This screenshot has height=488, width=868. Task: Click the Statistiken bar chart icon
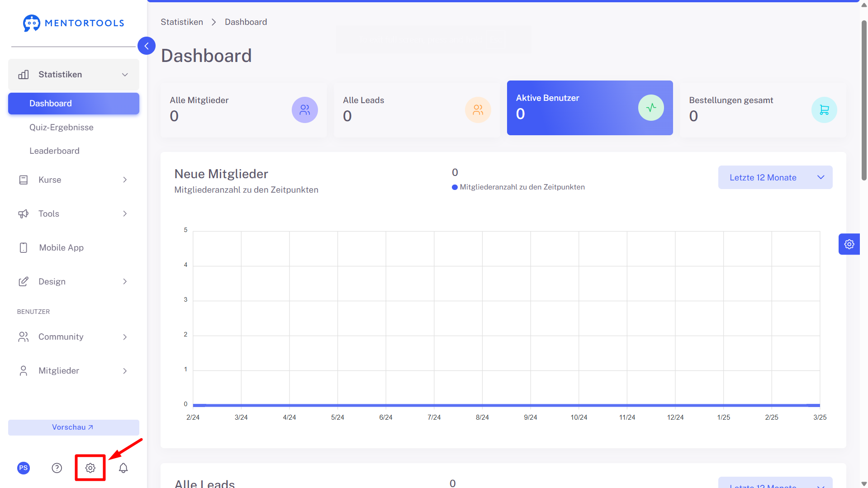point(24,75)
